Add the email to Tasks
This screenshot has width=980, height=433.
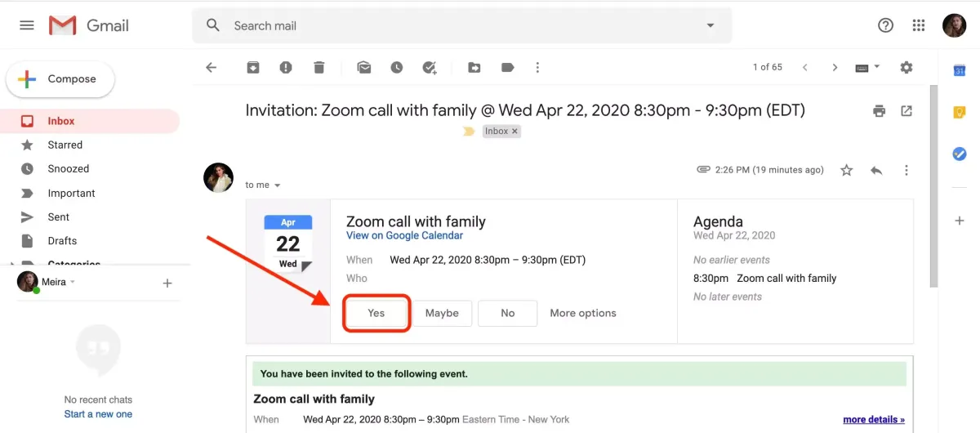(x=430, y=68)
